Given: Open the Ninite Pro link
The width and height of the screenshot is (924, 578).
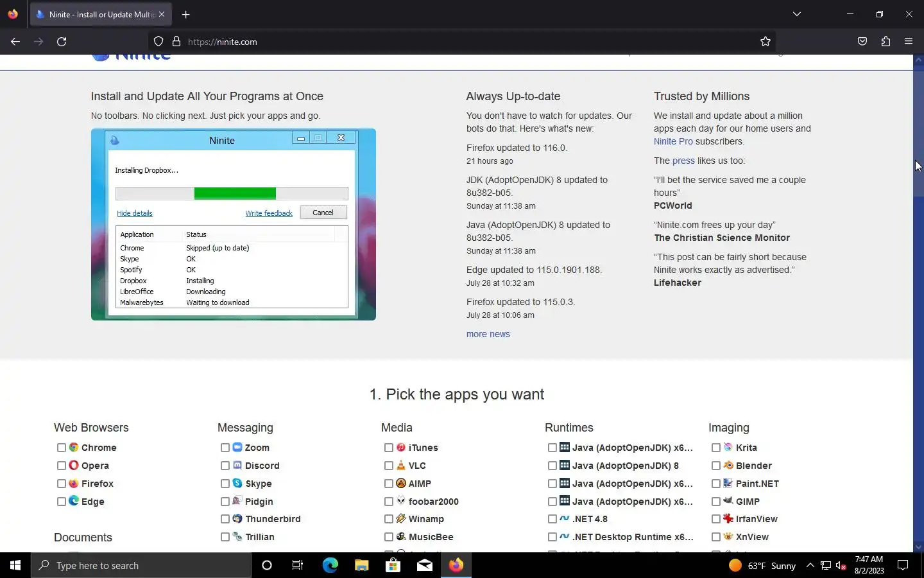Looking at the screenshot, I should [x=673, y=141].
